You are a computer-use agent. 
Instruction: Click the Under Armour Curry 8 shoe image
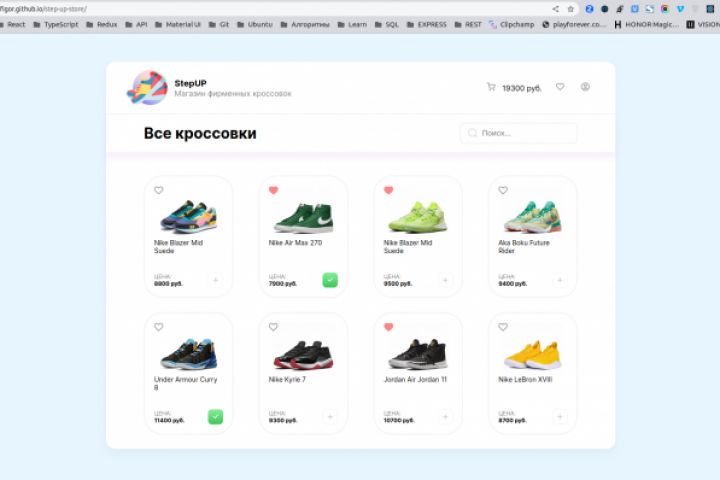(189, 354)
